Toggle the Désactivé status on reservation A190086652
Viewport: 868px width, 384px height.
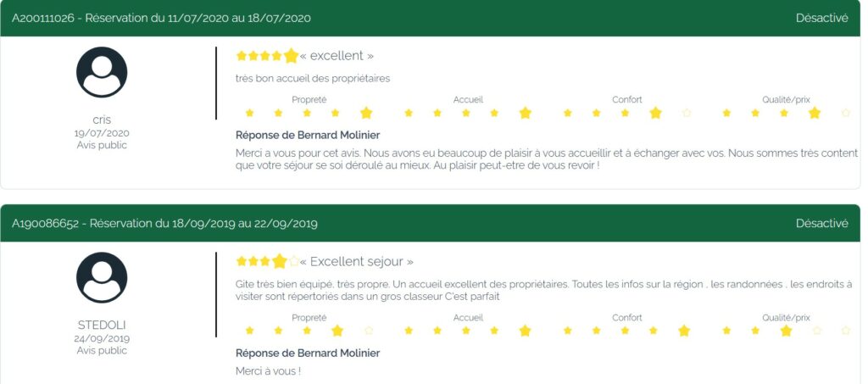click(x=821, y=224)
